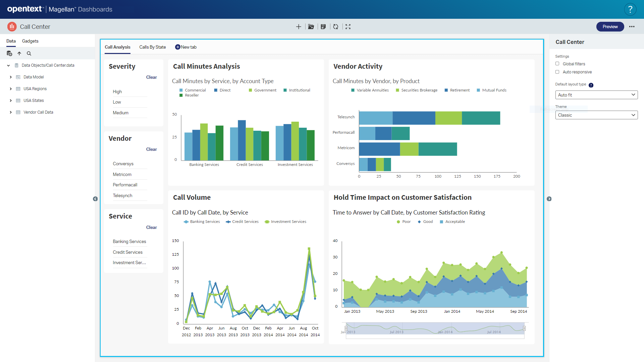The image size is (644, 362).
Task: Open the Calls By State tab
Action: click(153, 47)
